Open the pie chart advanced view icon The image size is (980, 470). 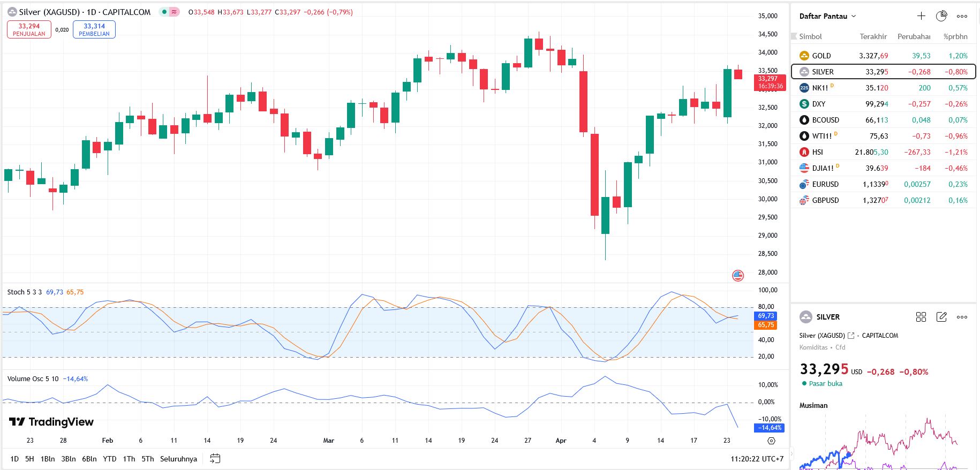click(x=941, y=16)
